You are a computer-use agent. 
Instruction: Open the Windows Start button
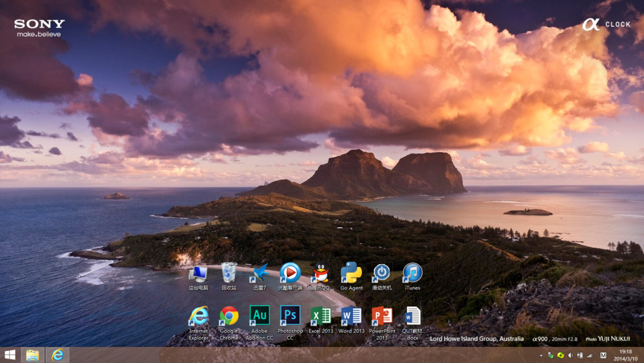[x=10, y=355]
